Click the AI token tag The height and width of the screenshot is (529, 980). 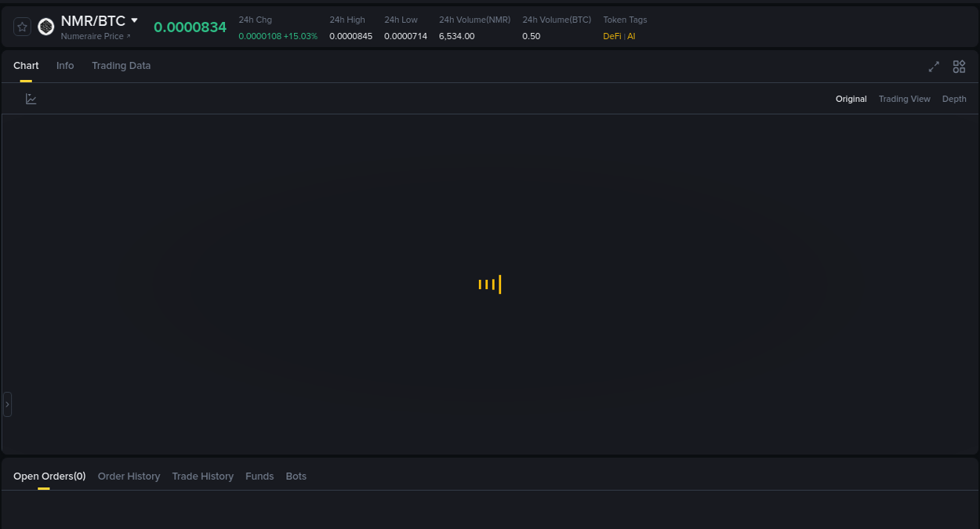631,36
